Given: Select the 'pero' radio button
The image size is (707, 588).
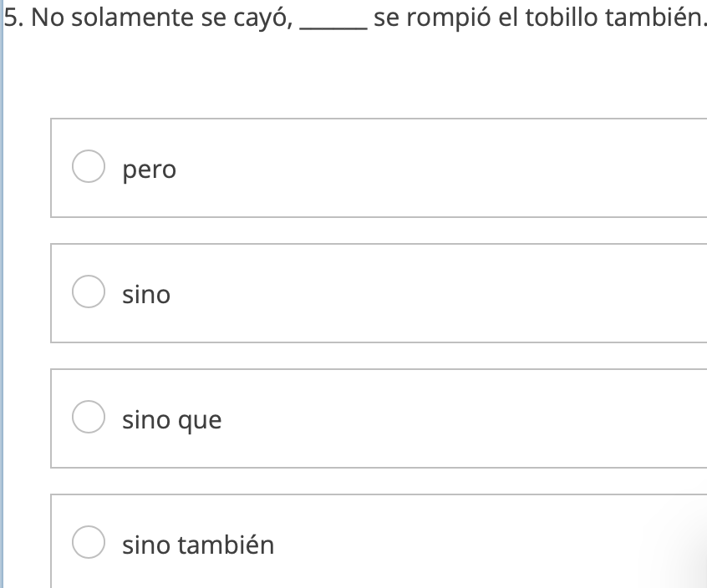Looking at the screenshot, I should (x=88, y=167).
